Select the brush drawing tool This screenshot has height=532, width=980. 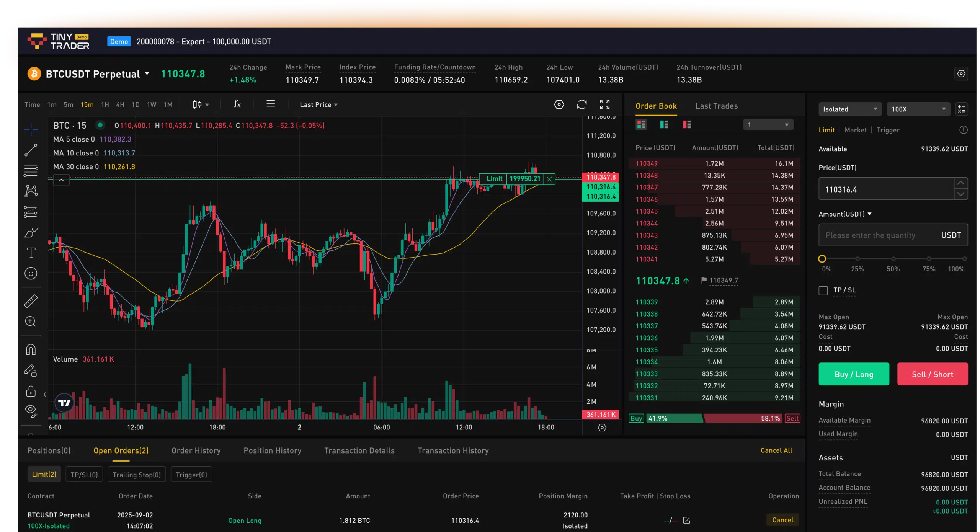coord(31,232)
